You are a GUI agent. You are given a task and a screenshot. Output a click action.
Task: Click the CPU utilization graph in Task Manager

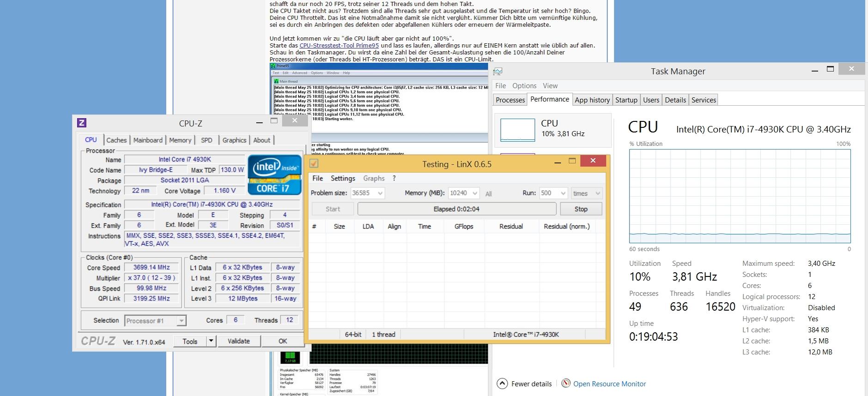tap(740, 196)
